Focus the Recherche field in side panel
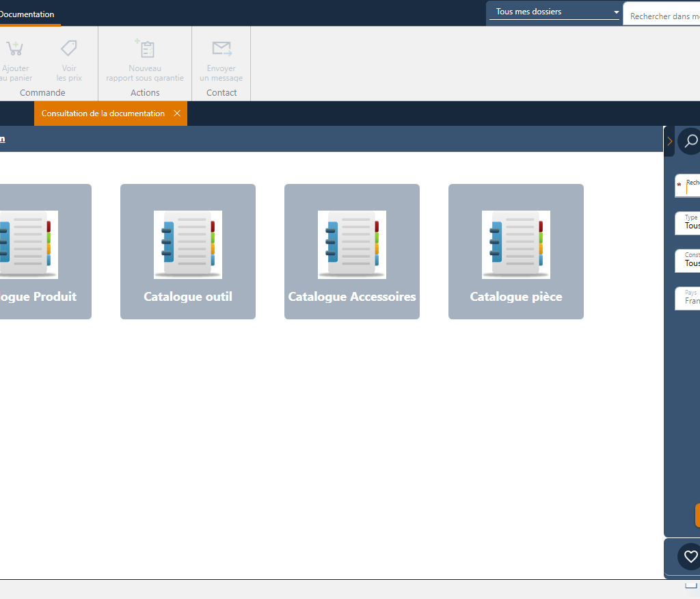 (692, 188)
